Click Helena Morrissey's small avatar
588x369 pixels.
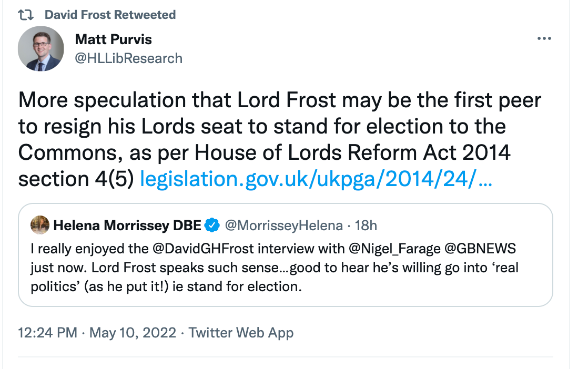[x=40, y=225]
